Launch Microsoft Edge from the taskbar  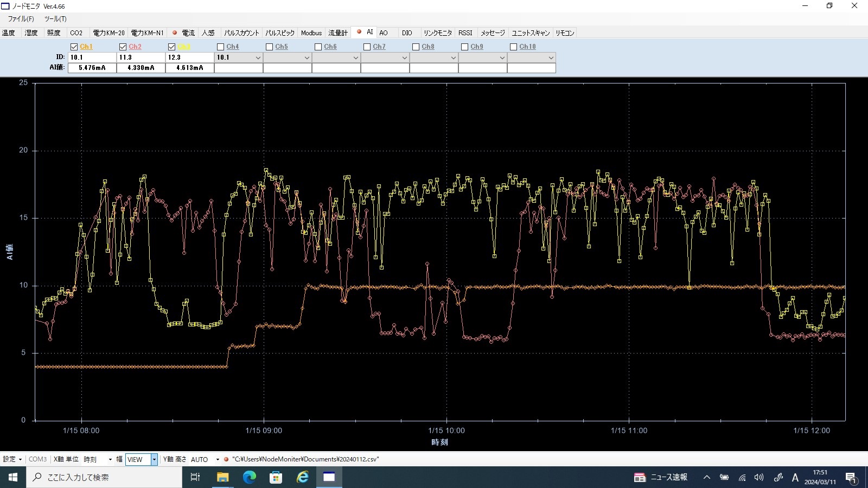click(249, 477)
